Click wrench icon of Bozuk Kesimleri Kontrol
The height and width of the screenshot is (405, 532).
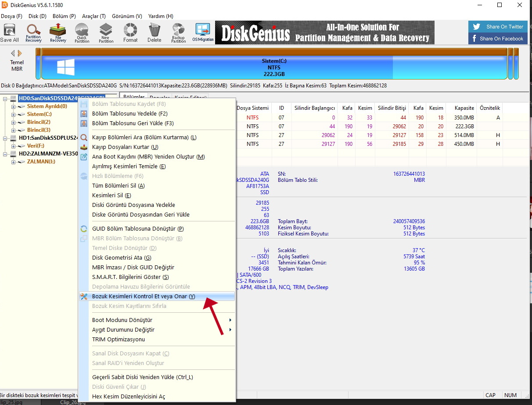(x=84, y=297)
